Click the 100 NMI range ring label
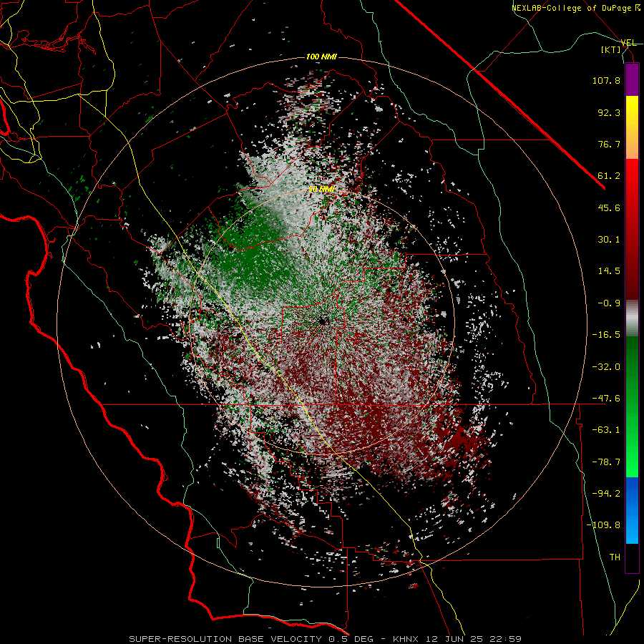644x644 pixels. click(x=321, y=57)
